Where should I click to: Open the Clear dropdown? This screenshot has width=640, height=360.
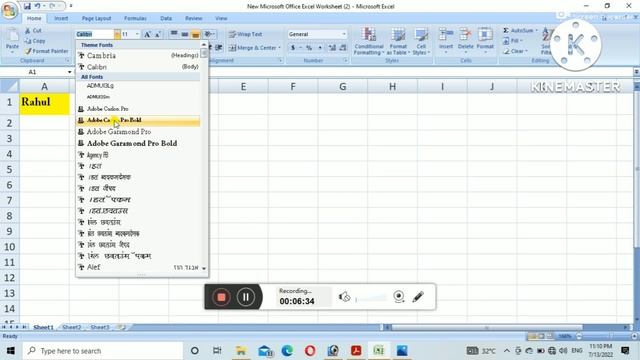(x=516, y=51)
